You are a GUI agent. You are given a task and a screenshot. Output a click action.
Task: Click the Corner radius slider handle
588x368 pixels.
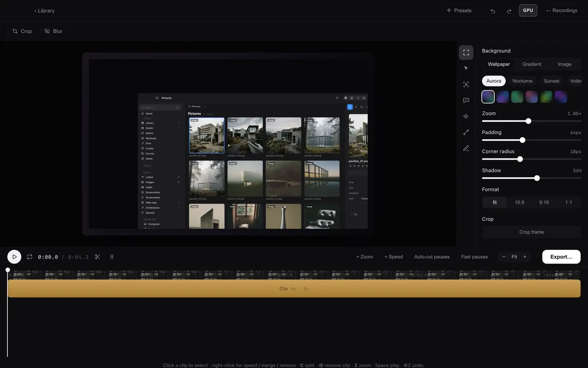[x=520, y=159]
